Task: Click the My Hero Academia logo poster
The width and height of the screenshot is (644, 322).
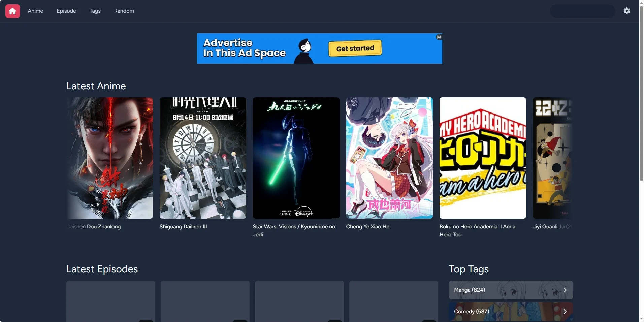Action: click(x=483, y=158)
